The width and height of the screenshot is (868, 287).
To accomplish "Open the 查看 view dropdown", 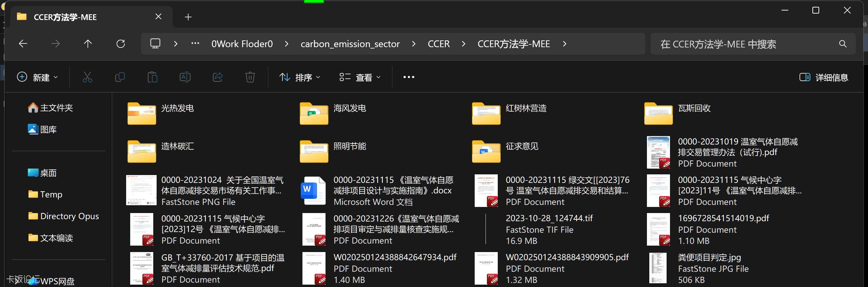I will point(360,77).
